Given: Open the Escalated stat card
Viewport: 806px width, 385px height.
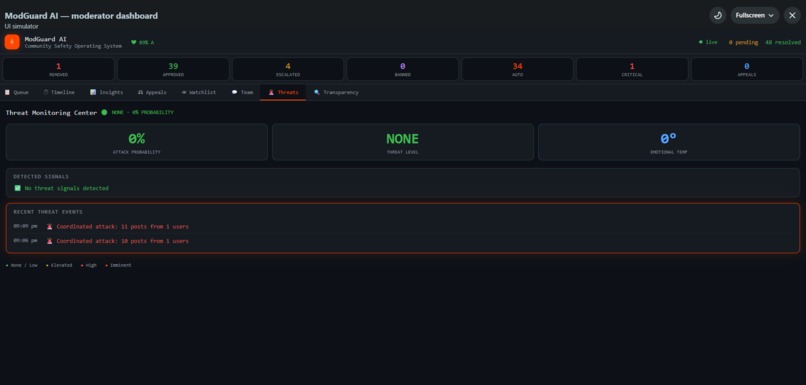Looking at the screenshot, I should (288, 69).
